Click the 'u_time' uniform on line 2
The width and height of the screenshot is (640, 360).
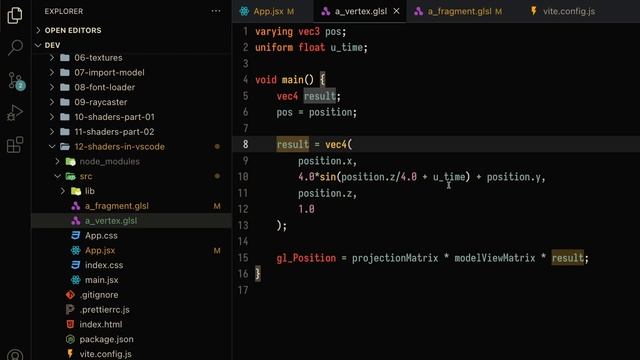tap(347, 48)
